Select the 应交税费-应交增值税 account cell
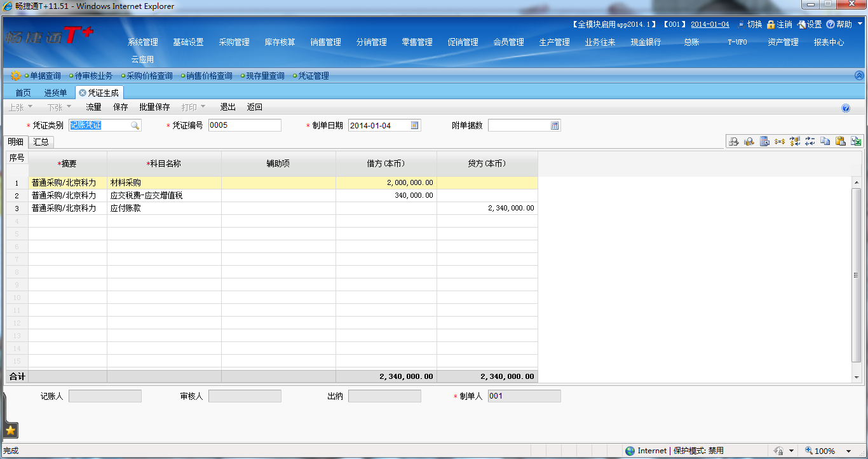This screenshot has width=868, height=459. click(164, 195)
